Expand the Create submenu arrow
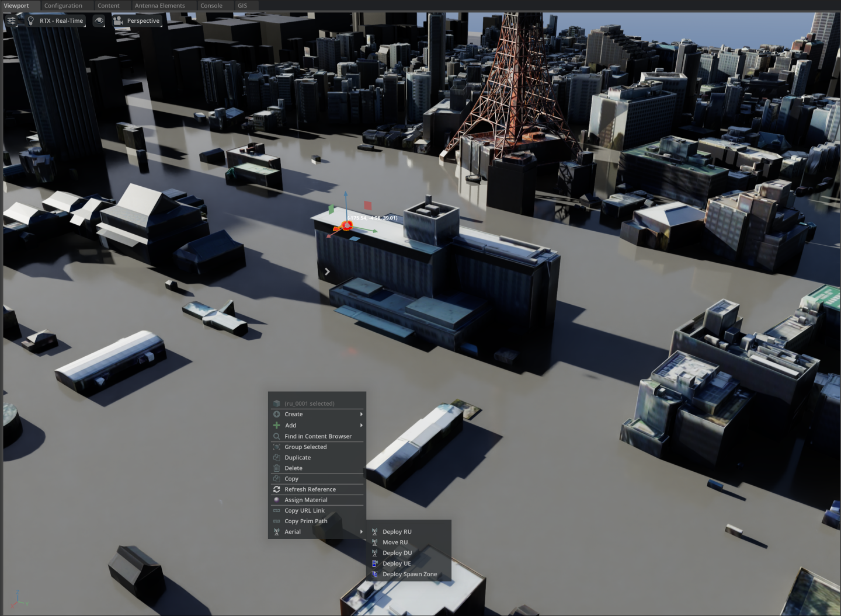The image size is (841, 616). click(361, 415)
